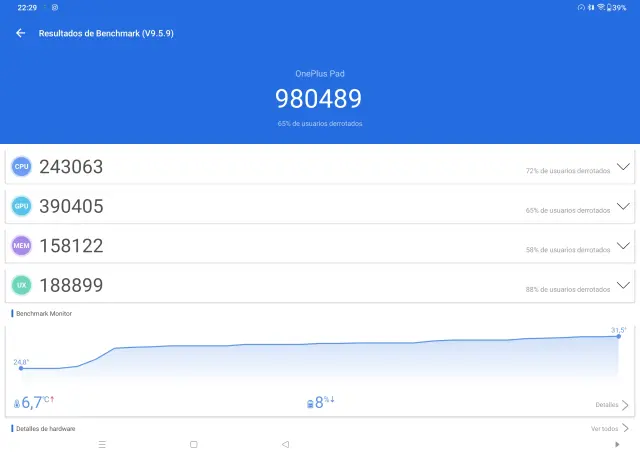Image resolution: width=640 pixels, height=457 pixels.
Task: Open Detalles of benchmark monitor
Action: tap(612, 405)
